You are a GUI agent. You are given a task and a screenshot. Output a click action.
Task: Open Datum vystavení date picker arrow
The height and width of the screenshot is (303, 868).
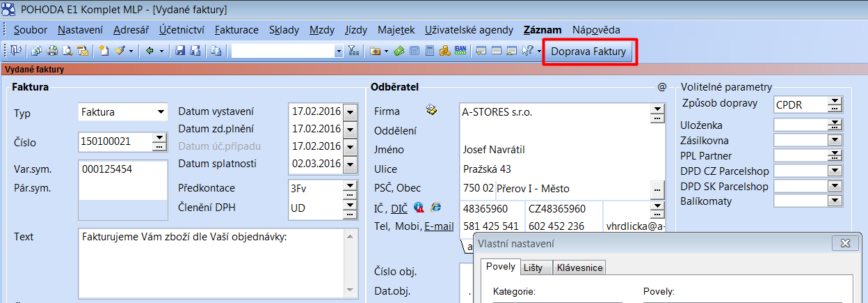[349, 111]
